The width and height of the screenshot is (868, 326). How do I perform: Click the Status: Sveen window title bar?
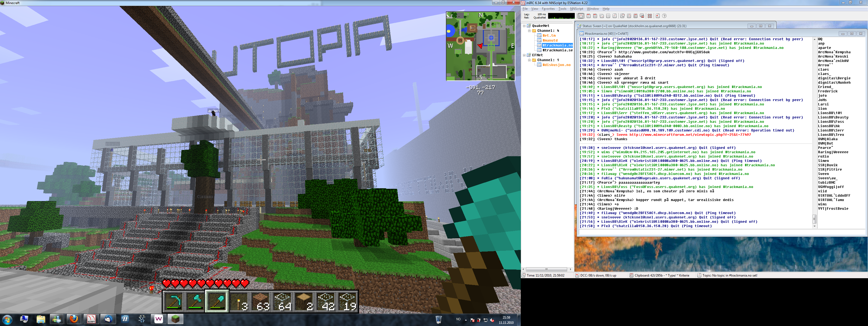click(676, 26)
